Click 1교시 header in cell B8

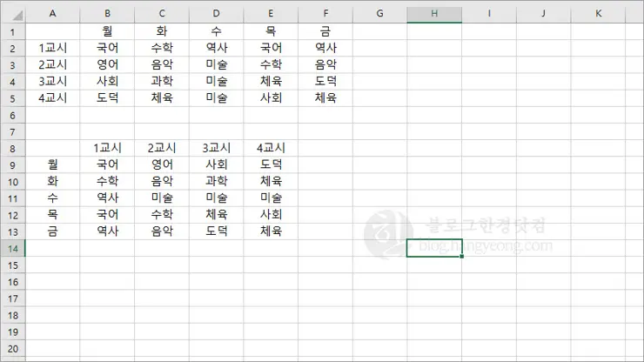pos(107,148)
